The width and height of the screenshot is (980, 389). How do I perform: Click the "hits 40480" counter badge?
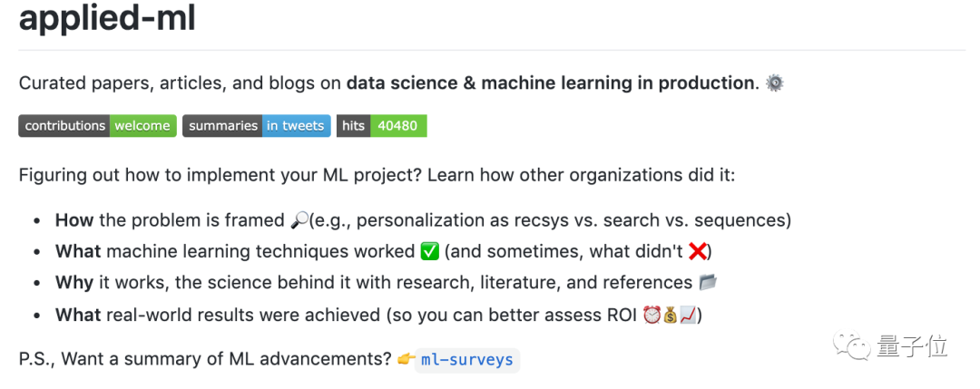(381, 126)
